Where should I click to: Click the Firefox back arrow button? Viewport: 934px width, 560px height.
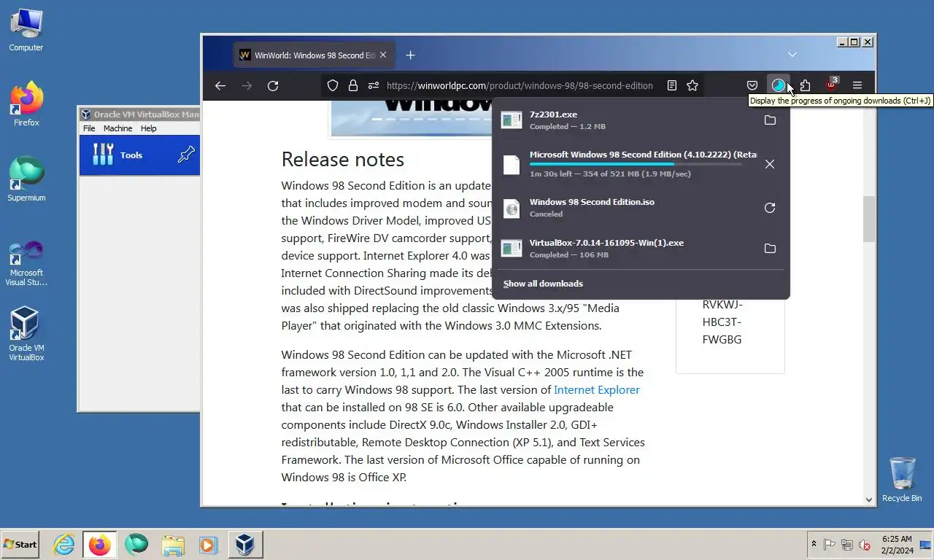[x=220, y=86]
